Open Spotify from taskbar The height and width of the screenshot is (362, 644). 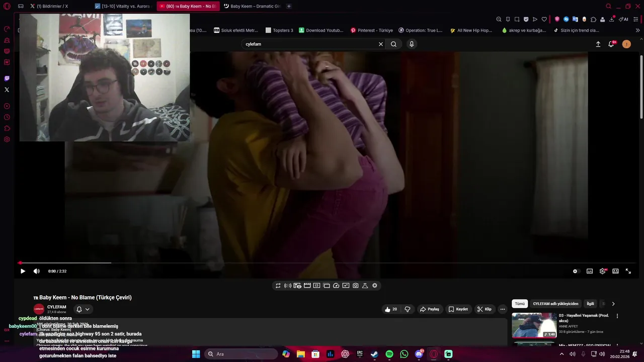click(389, 354)
